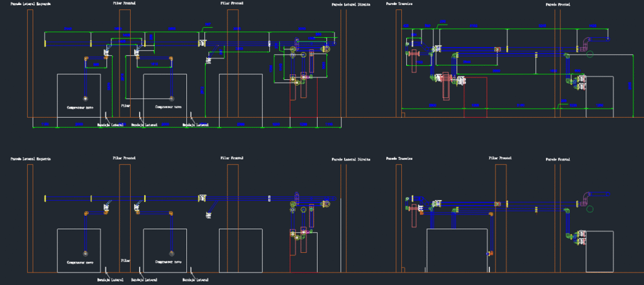Select the upper 'Parede Traseira' text label
Image resolution: width=644 pixels, height=285 pixels.
pos(398,4)
